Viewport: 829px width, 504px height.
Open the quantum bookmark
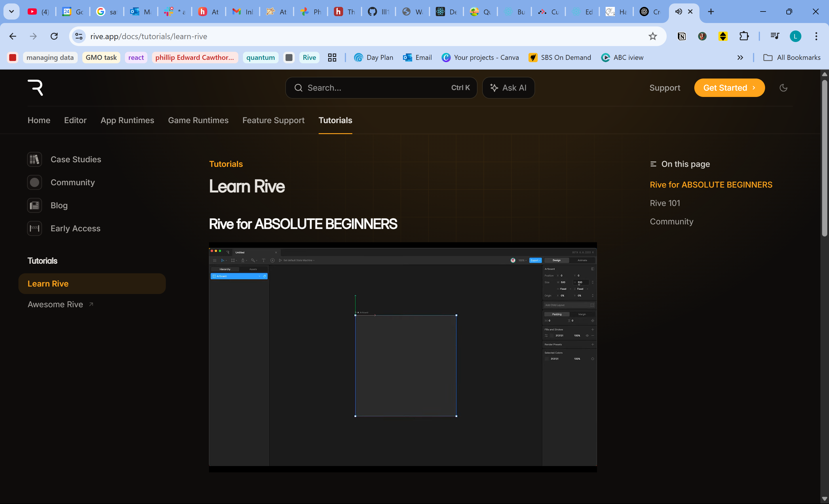click(x=261, y=58)
